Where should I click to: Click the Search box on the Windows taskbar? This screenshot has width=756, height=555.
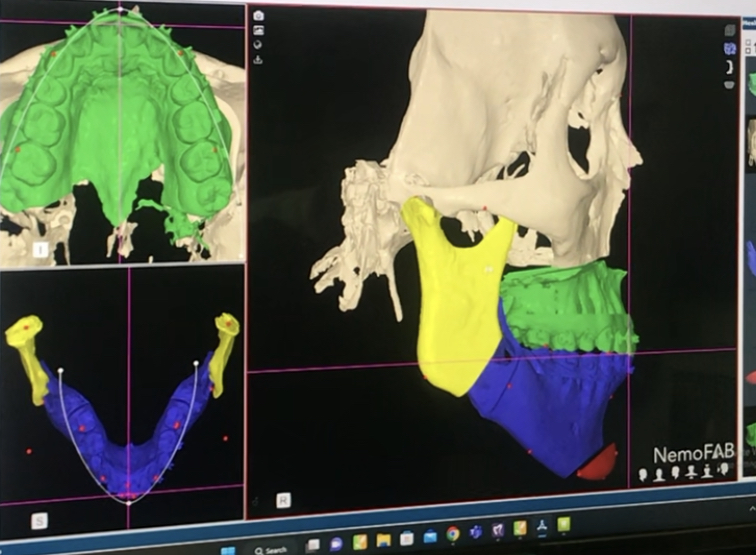272,550
